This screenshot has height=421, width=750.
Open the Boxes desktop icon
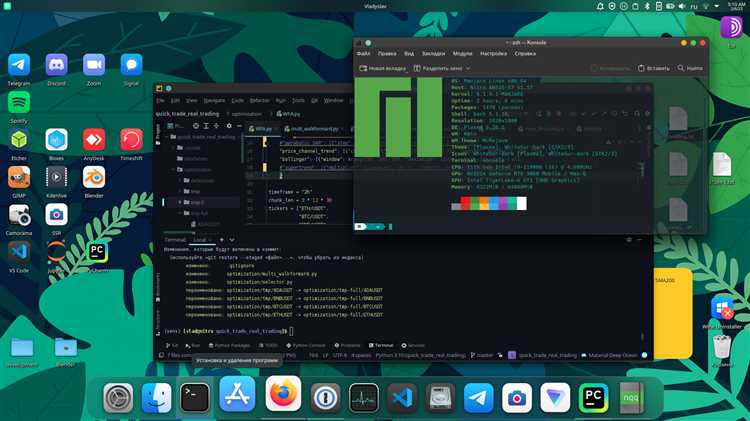[x=56, y=140]
